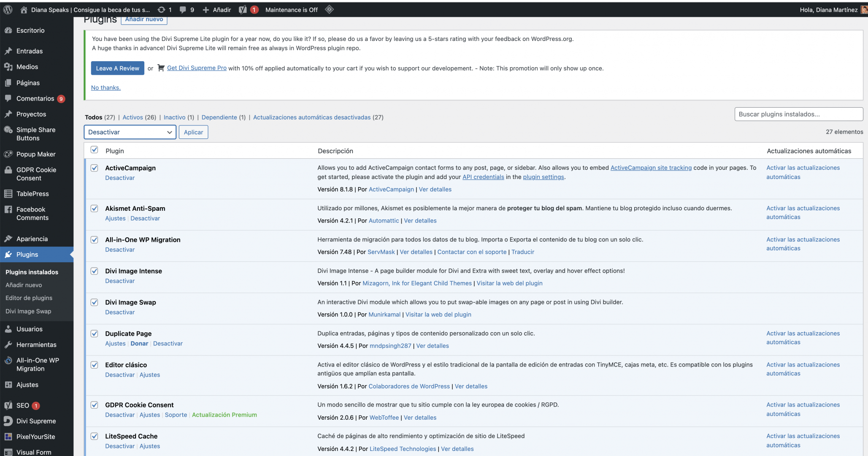This screenshot has width=868, height=456.
Task: Click the Medios media icon in sidebar
Action: point(8,67)
